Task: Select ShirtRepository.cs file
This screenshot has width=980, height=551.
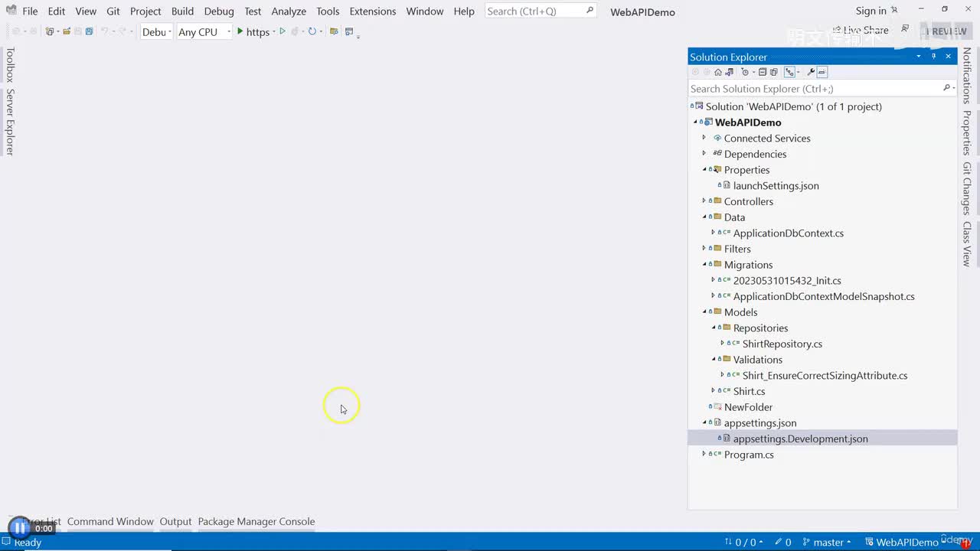Action: click(x=782, y=344)
